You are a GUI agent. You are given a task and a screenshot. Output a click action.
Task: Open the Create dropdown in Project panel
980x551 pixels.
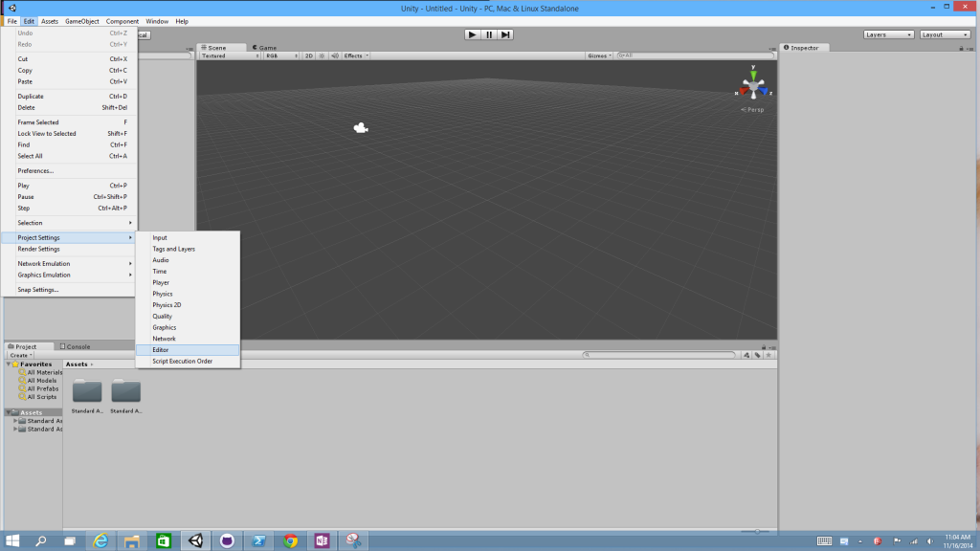point(21,355)
